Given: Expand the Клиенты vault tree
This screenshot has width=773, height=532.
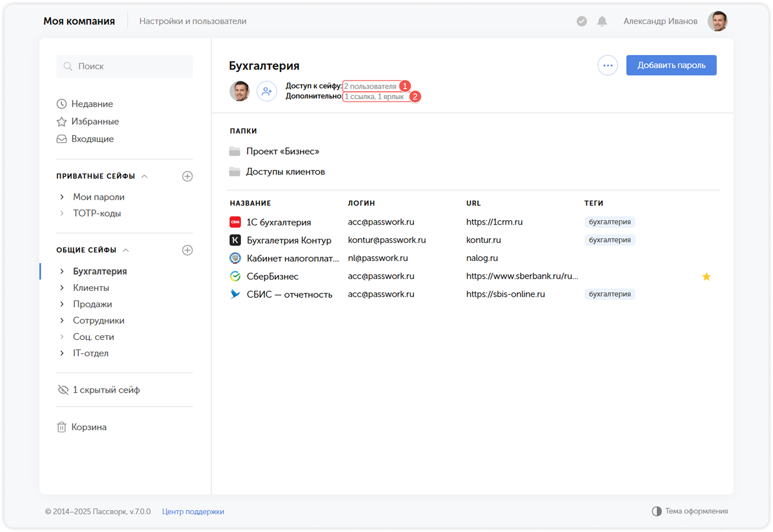Looking at the screenshot, I should [x=62, y=288].
